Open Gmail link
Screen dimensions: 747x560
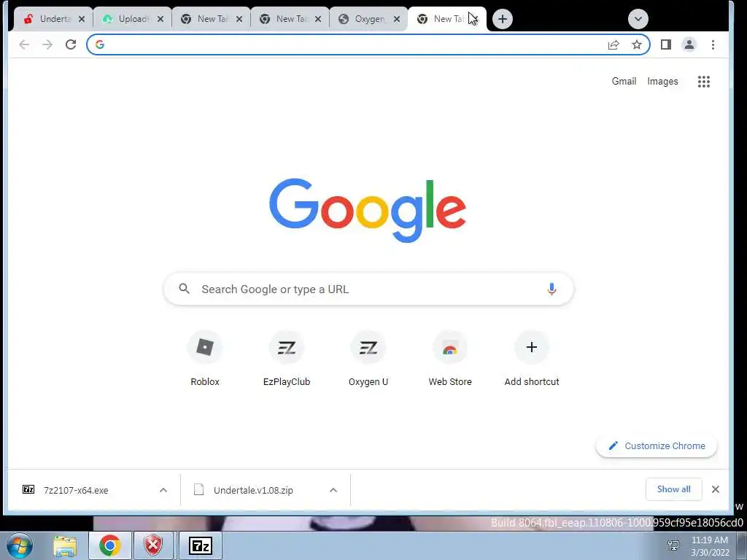pyautogui.click(x=624, y=81)
